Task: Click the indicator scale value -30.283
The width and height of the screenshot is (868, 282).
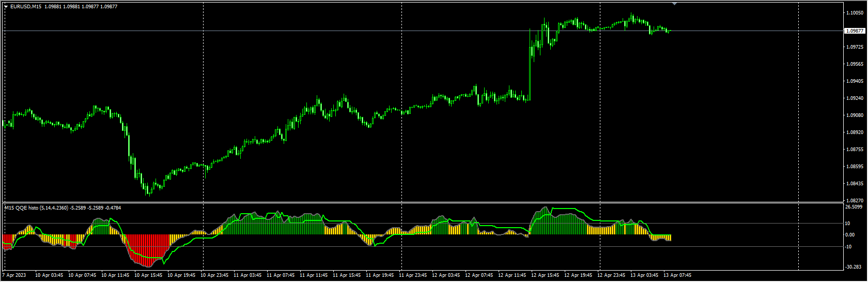Action: point(854,267)
